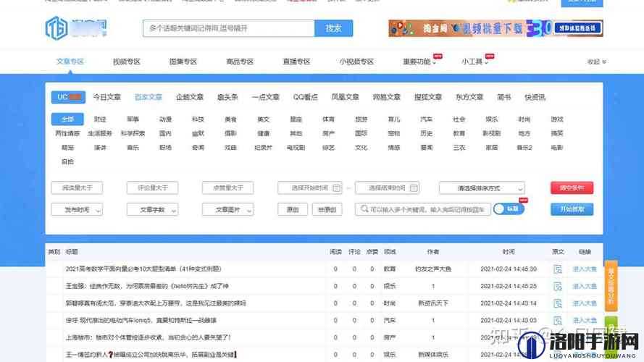Open original-text icon for the 2021高考数学 row
Screen dimensions: 644x362
[557, 269]
